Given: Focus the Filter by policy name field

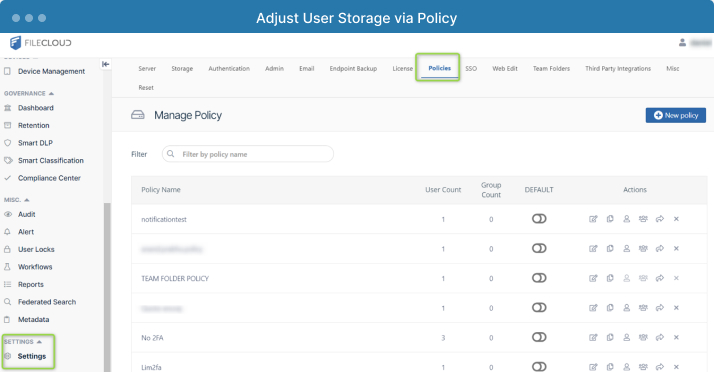Looking at the screenshot, I should (248, 154).
